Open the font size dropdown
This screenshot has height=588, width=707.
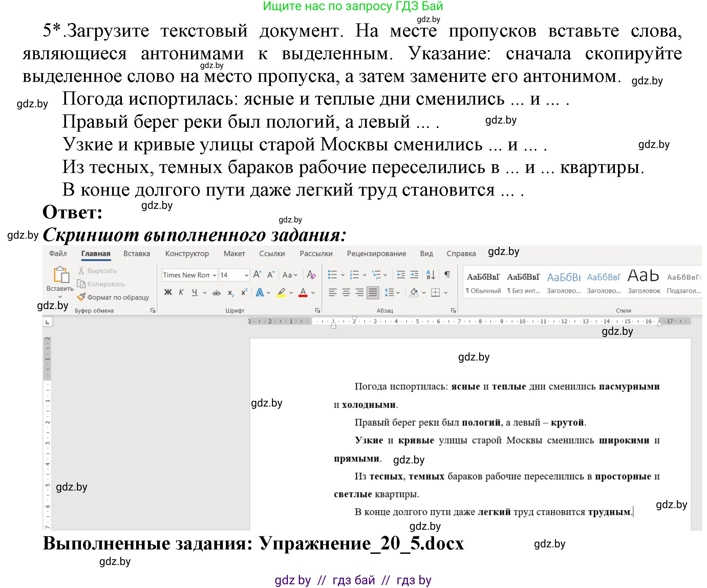tap(247, 275)
